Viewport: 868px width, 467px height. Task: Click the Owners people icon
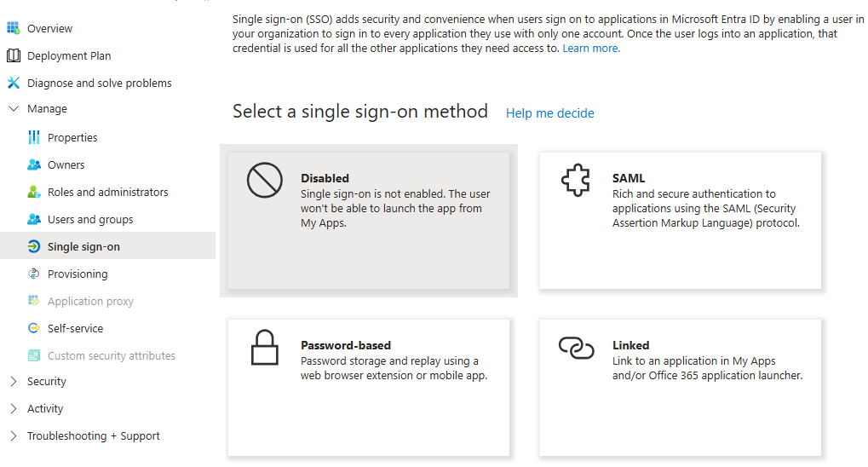click(x=34, y=164)
